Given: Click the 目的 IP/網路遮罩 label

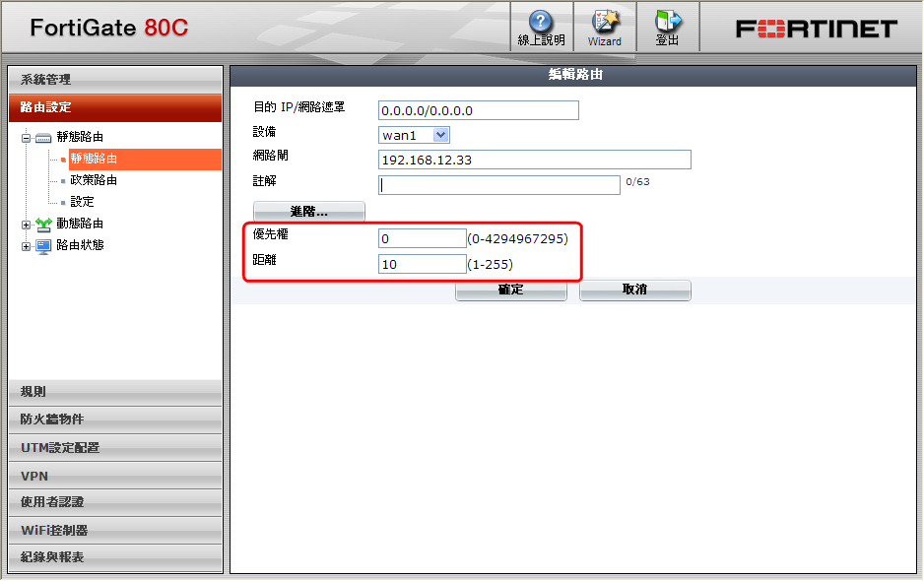Looking at the screenshot, I should 298,107.
